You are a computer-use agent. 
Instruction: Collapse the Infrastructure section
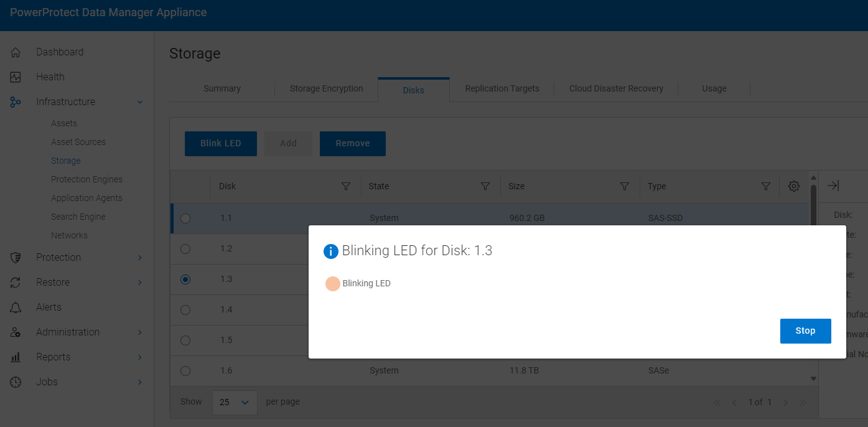pos(139,101)
